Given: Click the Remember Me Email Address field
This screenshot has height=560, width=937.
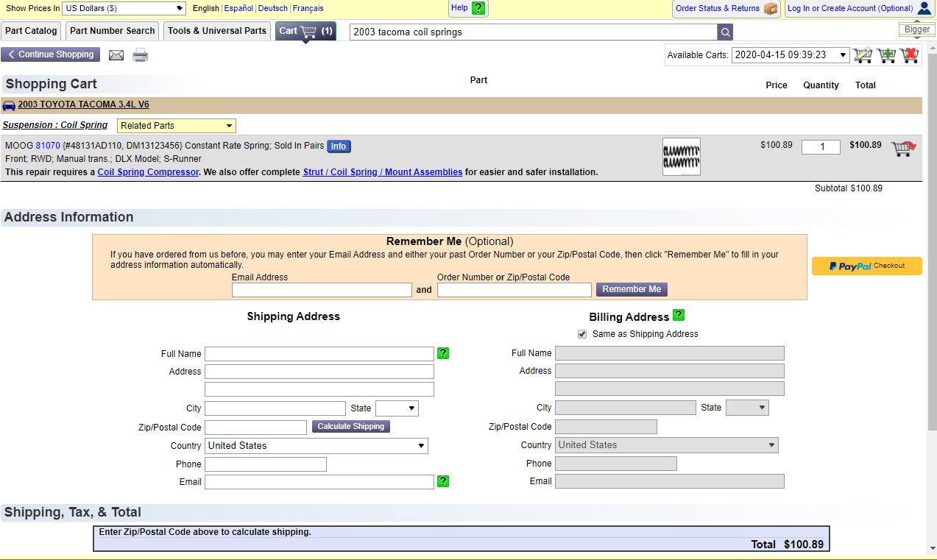Looking at the screenshot, I should pos(322,290).
